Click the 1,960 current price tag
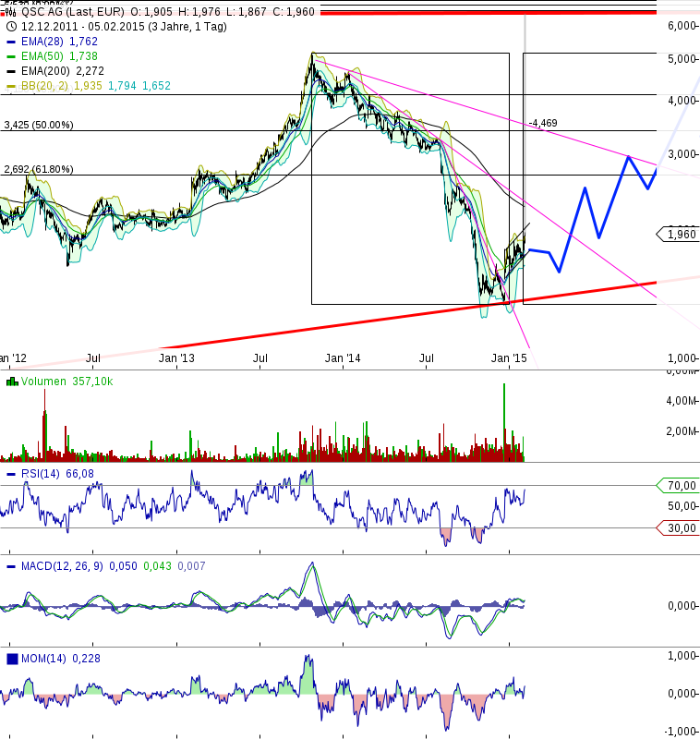The height and width of the screenshot is (739, 700). click(678, 235)
